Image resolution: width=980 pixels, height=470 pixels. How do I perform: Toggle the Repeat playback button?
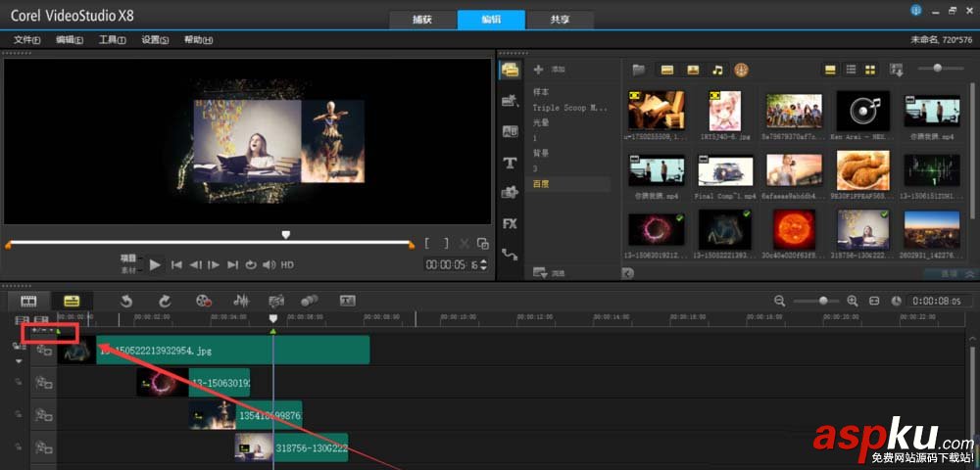[251, 264]
